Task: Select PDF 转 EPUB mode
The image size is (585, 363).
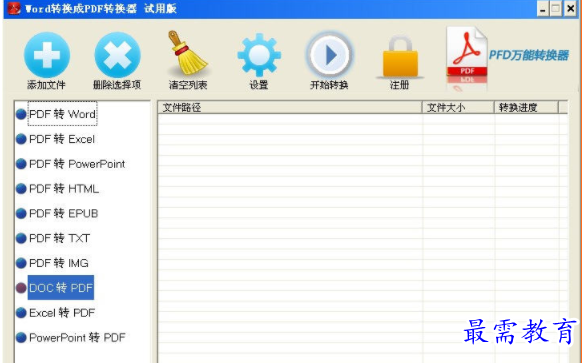Action: (63, 213)
